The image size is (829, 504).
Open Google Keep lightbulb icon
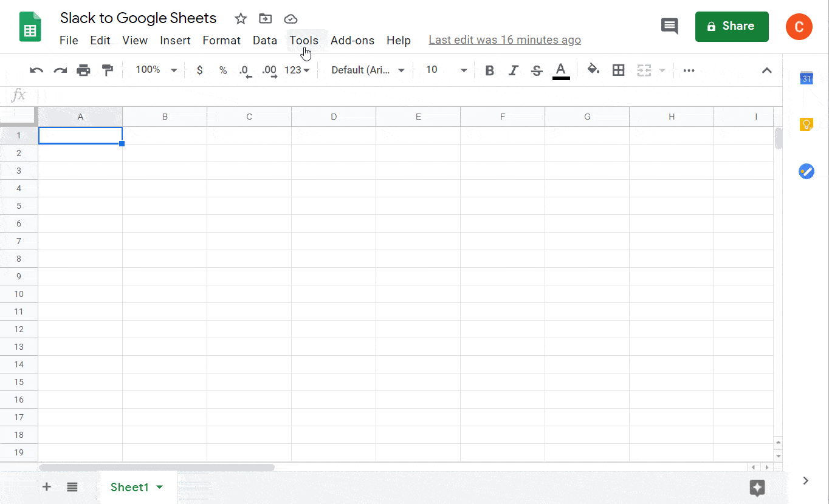[806, 124]
